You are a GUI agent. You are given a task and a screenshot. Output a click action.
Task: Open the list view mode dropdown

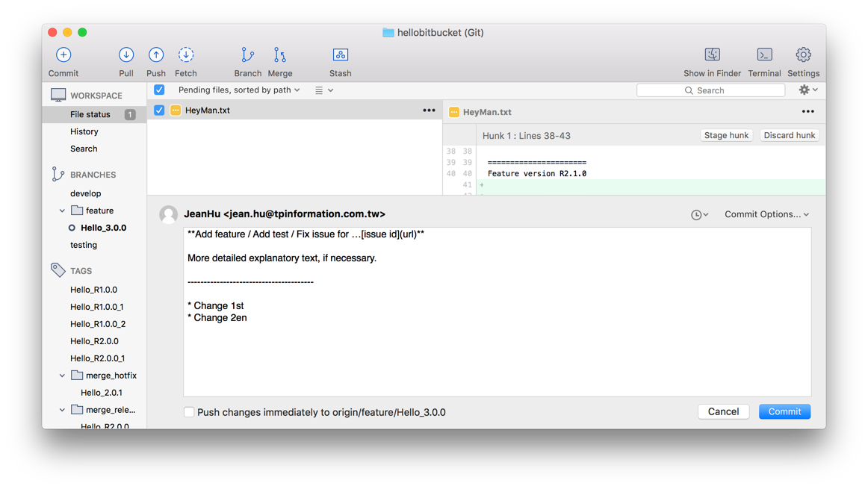click(x=324, y=90)
